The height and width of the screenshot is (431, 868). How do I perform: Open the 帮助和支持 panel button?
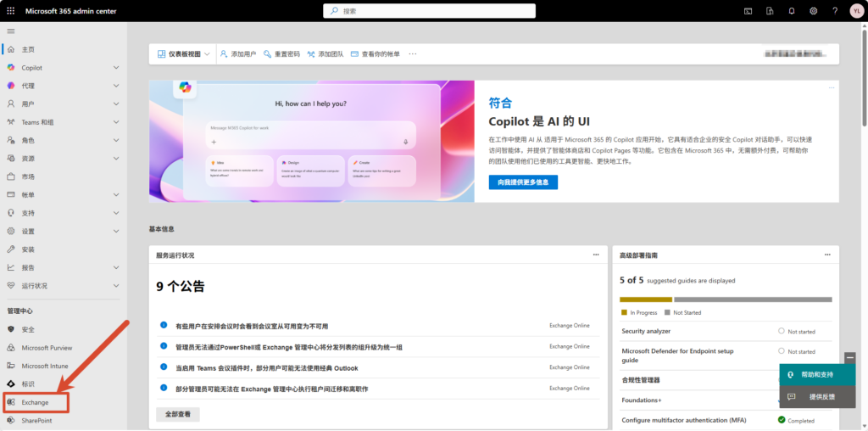pyautogui.click(x=817, y=374)
